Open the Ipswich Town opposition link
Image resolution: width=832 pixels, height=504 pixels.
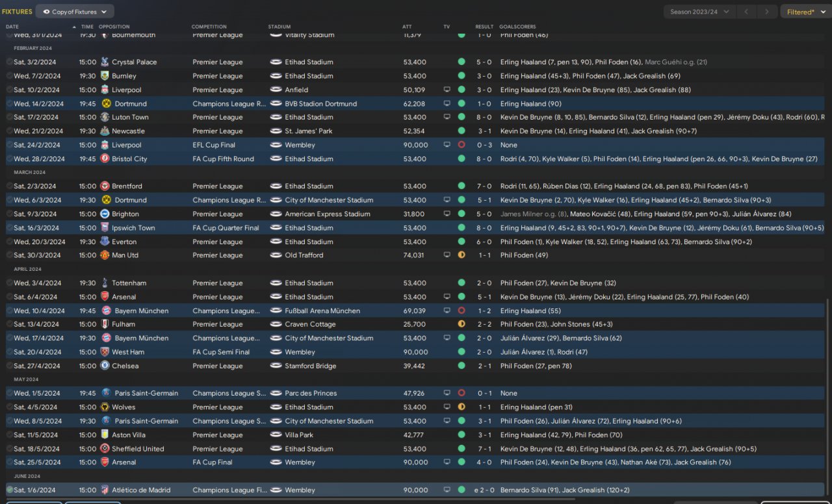(133, 228)
